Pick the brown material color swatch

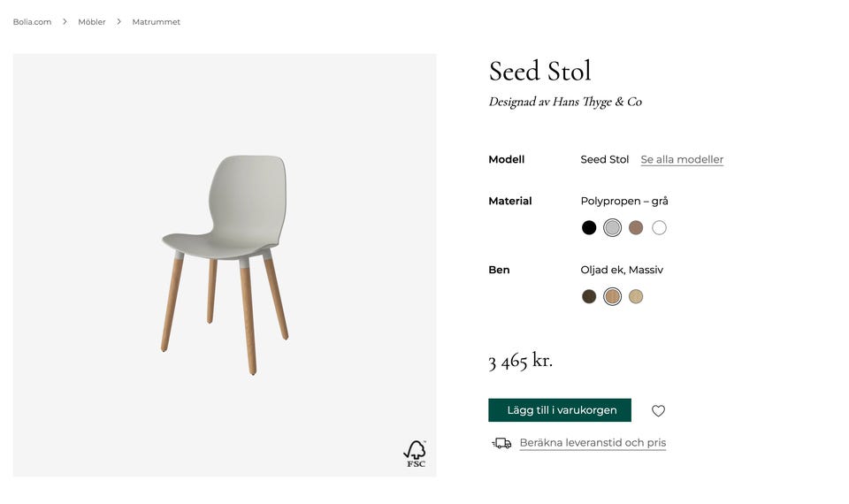(x=636, y=228)
